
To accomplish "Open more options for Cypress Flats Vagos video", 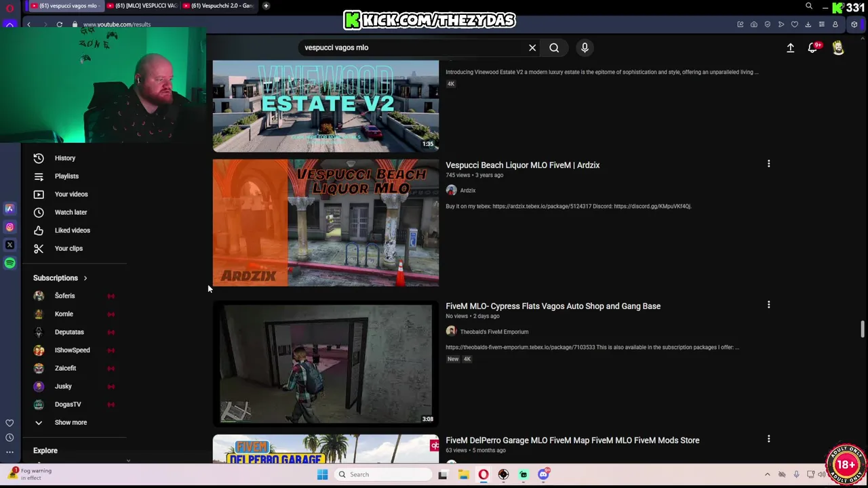I will (x=768, y=305).
